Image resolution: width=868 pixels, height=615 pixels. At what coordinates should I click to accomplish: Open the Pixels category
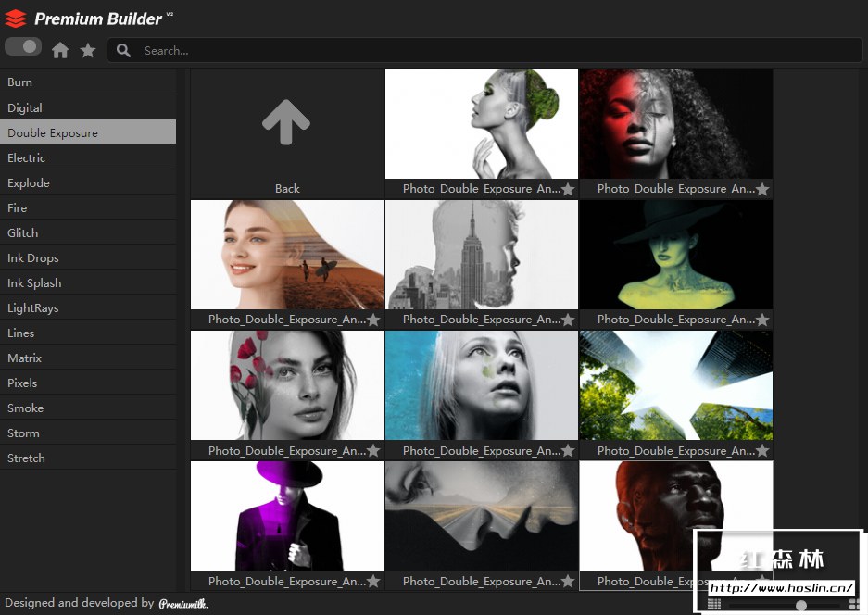coord(88,383)
